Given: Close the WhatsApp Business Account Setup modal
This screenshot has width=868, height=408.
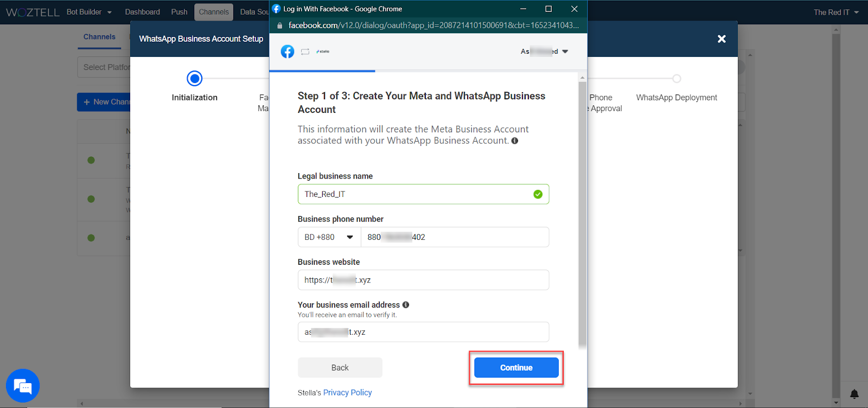Looking at the screenshot, I should pos(722,39).
